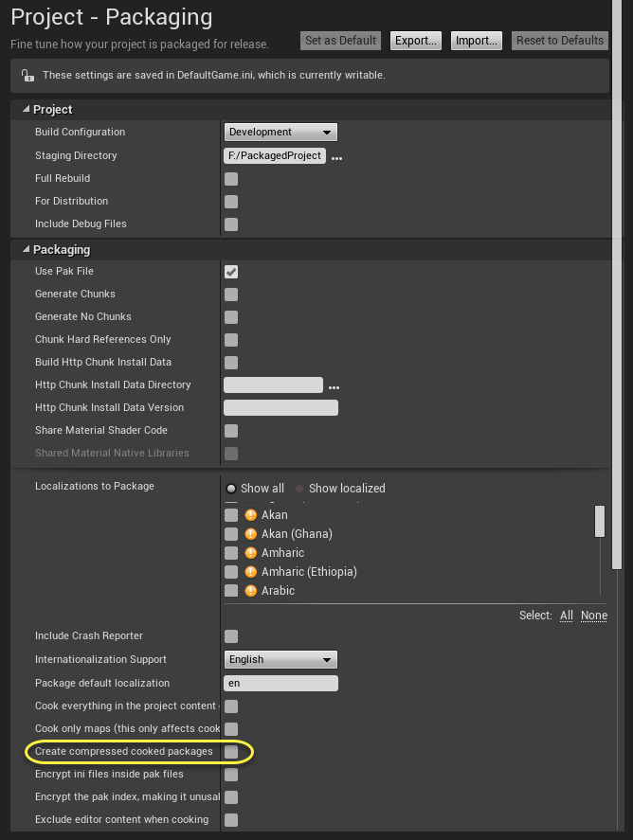Click the warning icon beside Arabic
The width and height of the screenshot is (633, 840).
[250, 590]
